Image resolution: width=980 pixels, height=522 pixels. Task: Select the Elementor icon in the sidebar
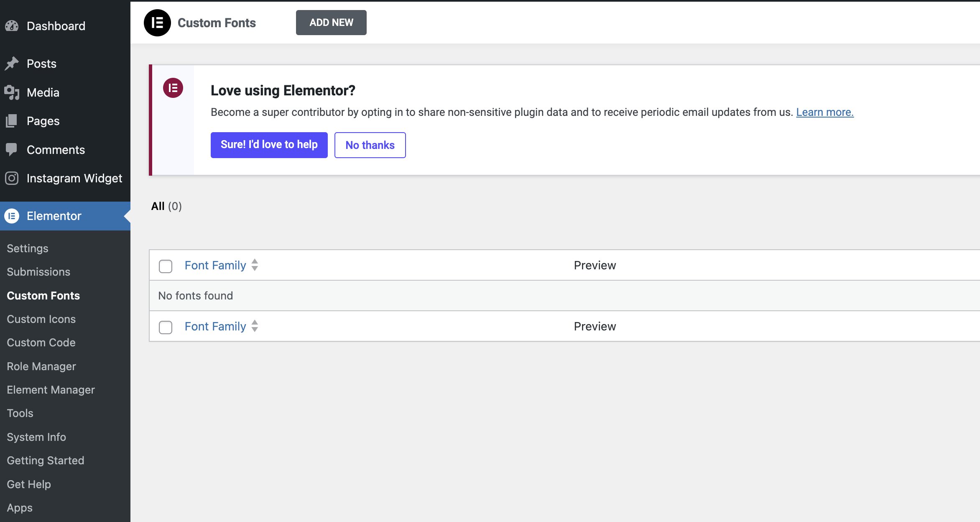point(12,216)
